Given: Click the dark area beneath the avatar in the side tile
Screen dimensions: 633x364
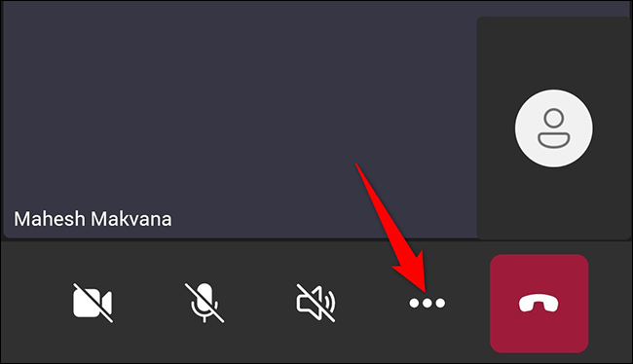Looking at the screenshot, I should coord(554,203).
